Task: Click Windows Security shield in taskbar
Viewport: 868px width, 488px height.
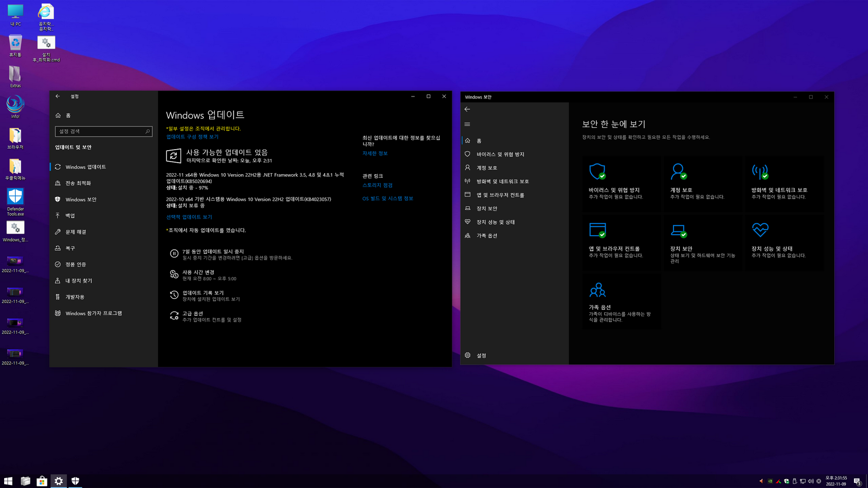Action: tap(75, 481)
